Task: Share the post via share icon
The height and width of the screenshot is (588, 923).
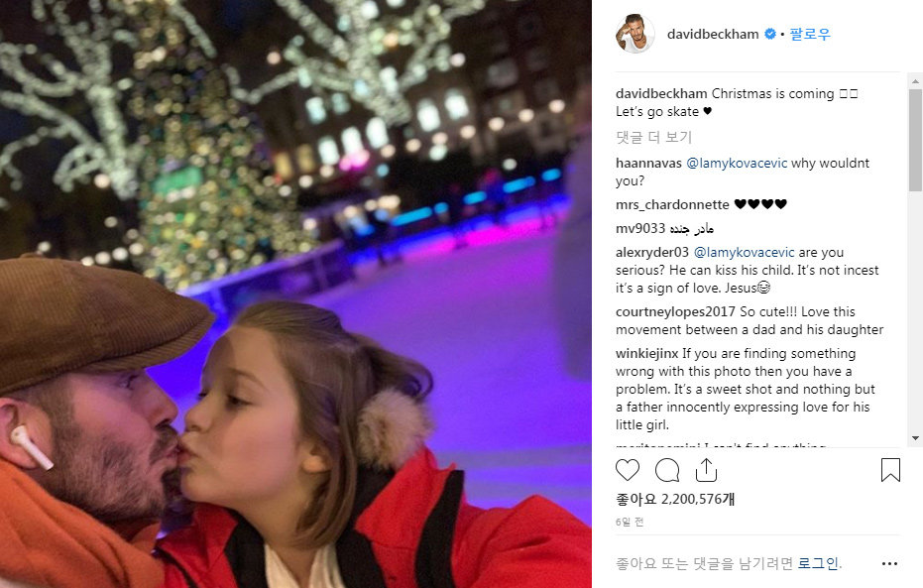Action: click(706, 470)
